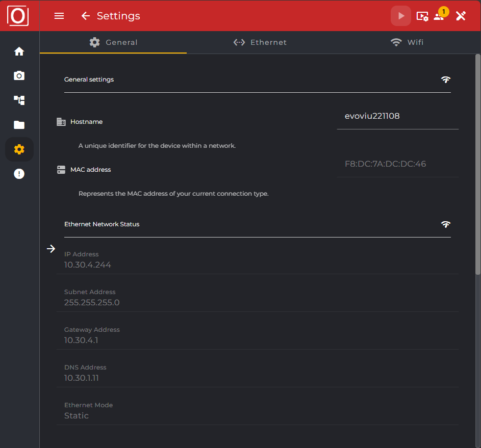
Task: Edit the hostname field evoviu221108
Action: (x=397, y=116)
